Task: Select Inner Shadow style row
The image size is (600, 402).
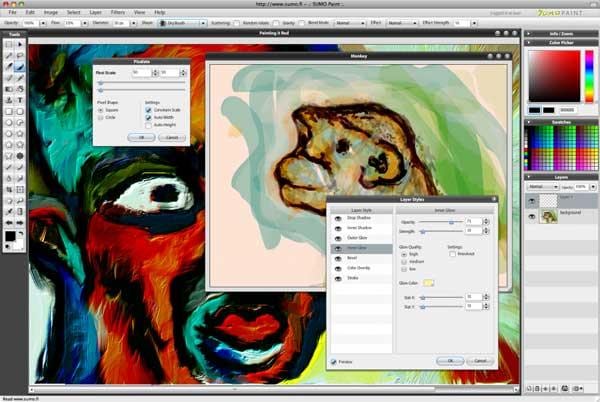Action: [362, 228]
